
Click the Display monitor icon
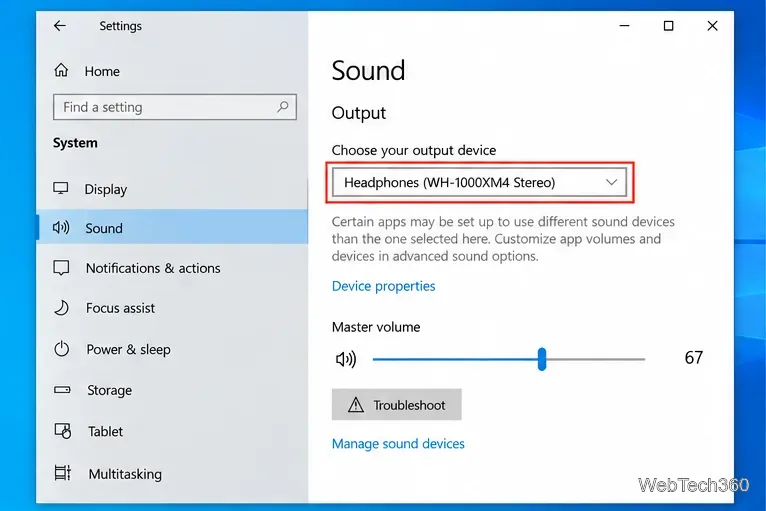[61, 189]
